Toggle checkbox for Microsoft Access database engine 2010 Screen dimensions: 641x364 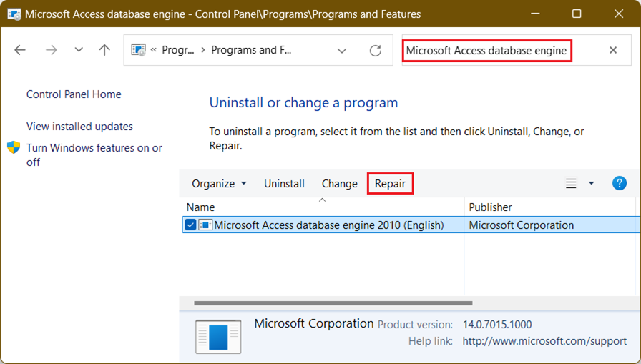pyautogui.click(x=190, y=225)
